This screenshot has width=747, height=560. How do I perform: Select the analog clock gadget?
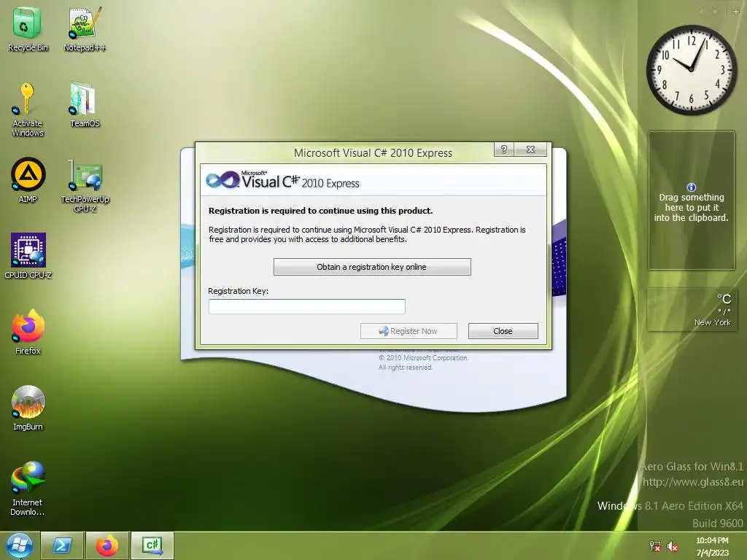[692, 70]
